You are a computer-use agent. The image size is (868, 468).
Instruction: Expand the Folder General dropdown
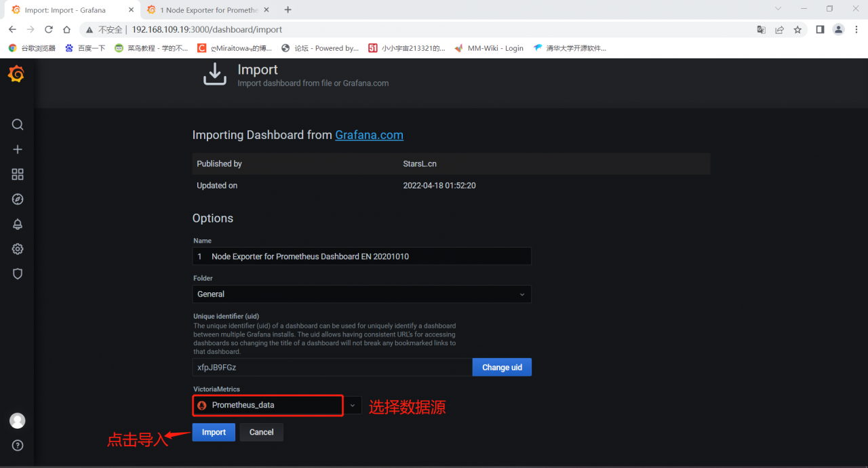(x=361, y=294)
